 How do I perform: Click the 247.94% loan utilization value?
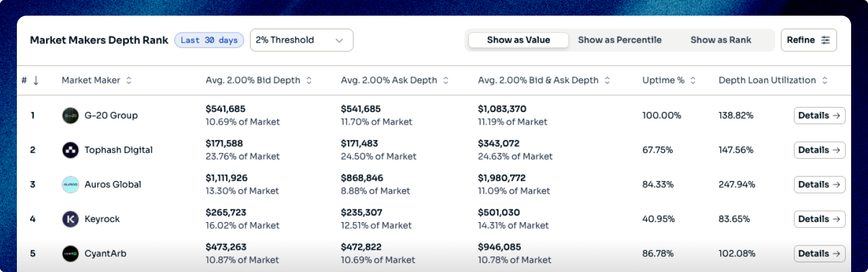tap(737, 185)
